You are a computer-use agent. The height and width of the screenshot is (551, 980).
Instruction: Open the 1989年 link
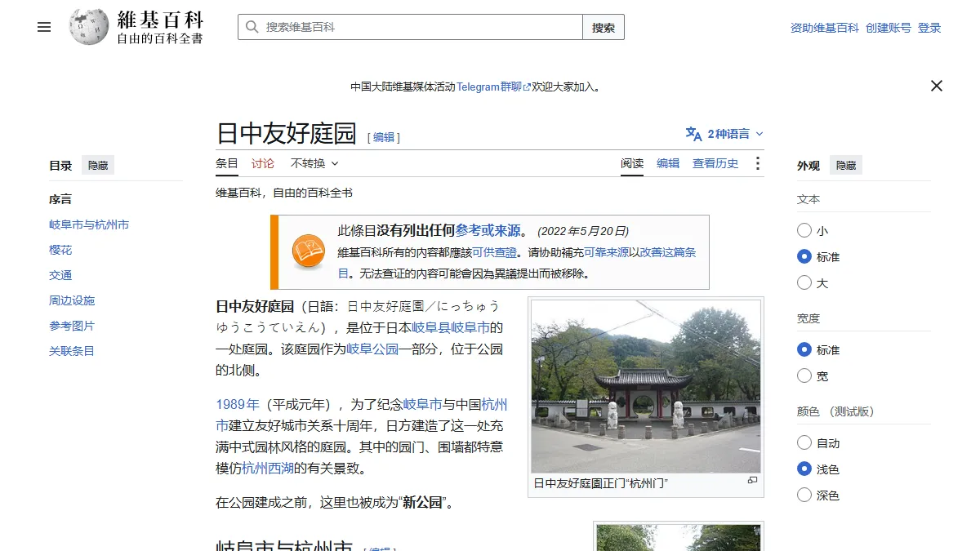238,404
